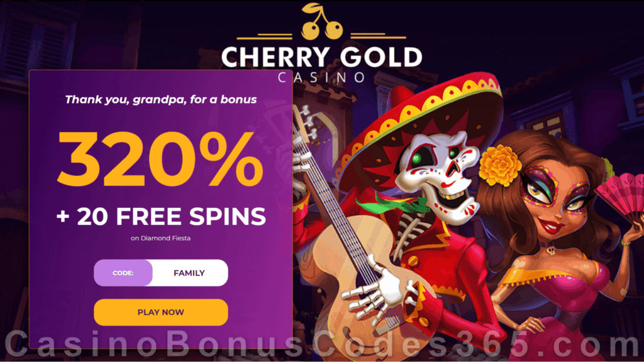Click the CasinoBonusCodes365.com watermark
This screenshot has width=644, height=362.
pos(322,344)
